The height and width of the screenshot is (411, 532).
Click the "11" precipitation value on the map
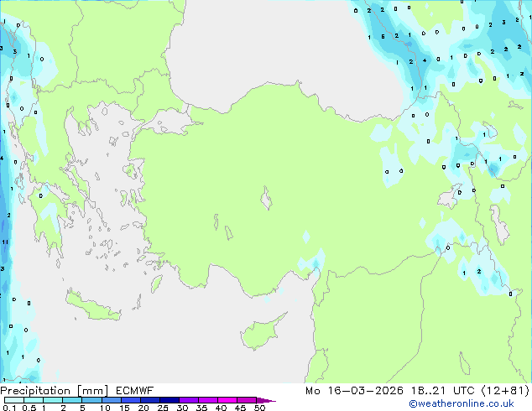click(5, 242)
